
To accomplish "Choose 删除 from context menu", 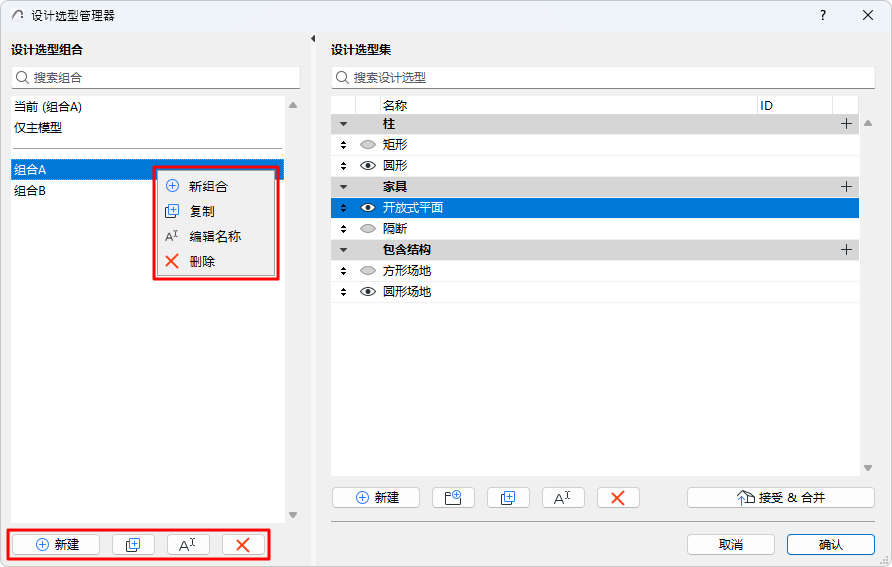I will (216, 262).
